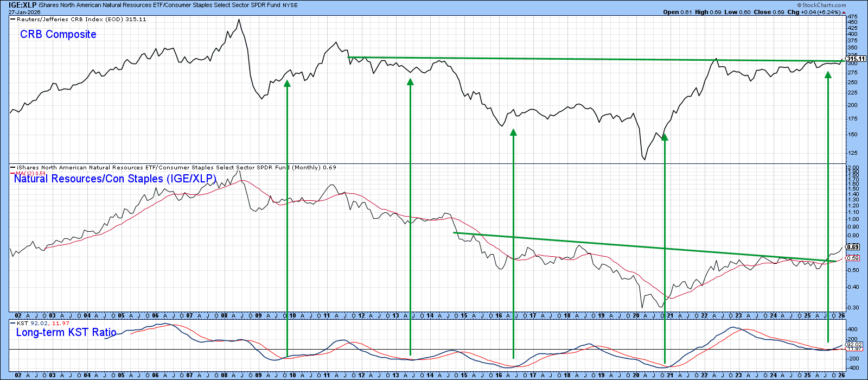Click the 92.02 KST value tag
This screenshot has height=380, width=868.
(854, 344)
